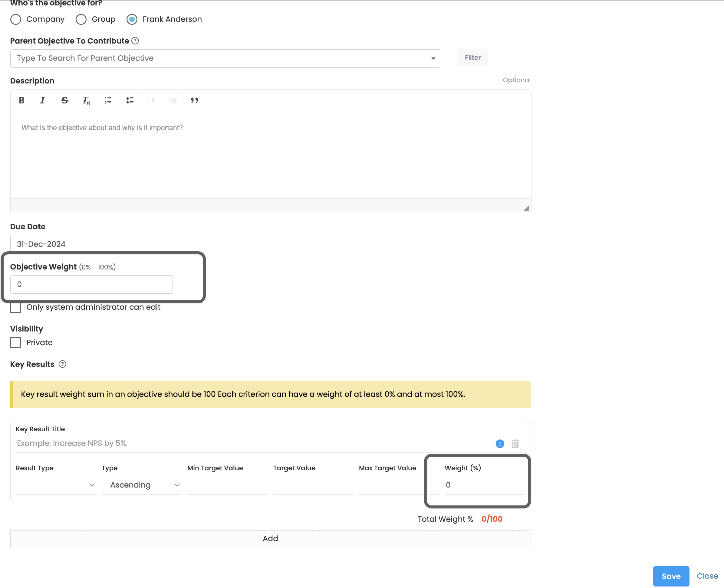
Task: Insert a block quote in description
Action: (195, 100)
